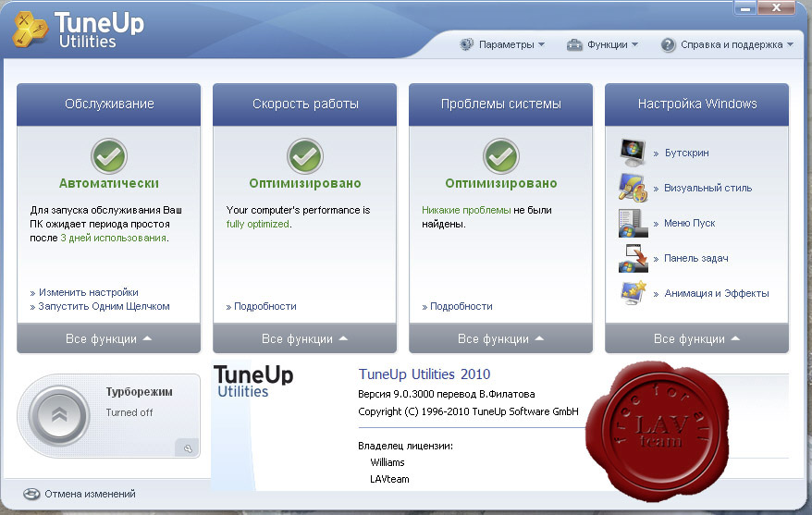Open the Меню Пуск link
Viewport: 812px width, 515px height.
(x=689, y=223)
